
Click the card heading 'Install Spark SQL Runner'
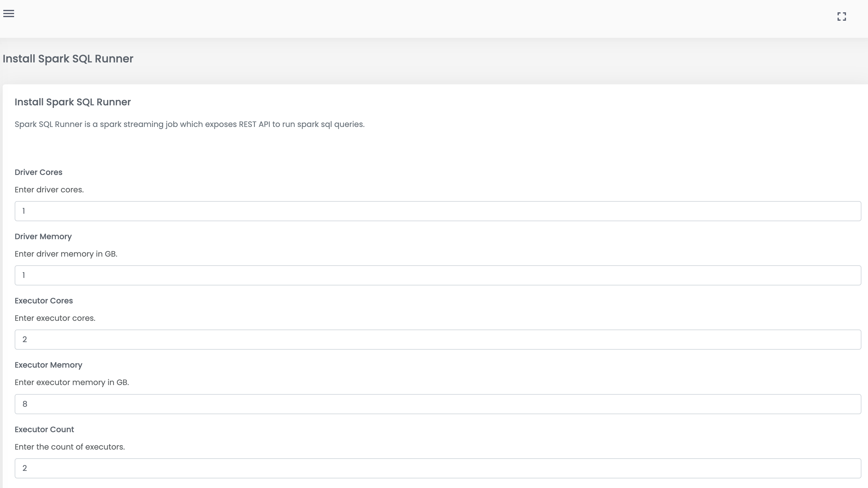pyautogui.click(x=73, y=102)
